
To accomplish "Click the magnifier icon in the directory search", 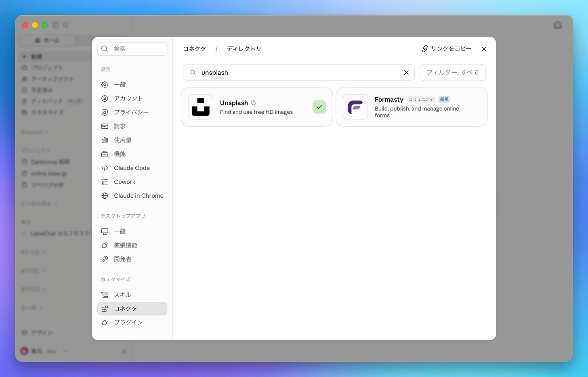I will 193,73.
